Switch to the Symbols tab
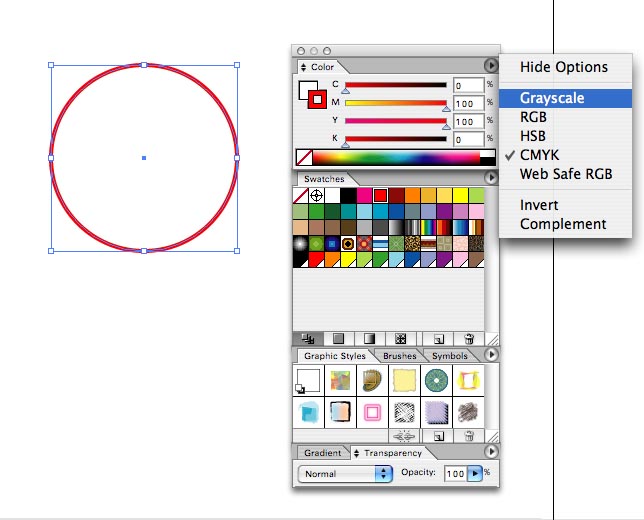 coord(450,356)
